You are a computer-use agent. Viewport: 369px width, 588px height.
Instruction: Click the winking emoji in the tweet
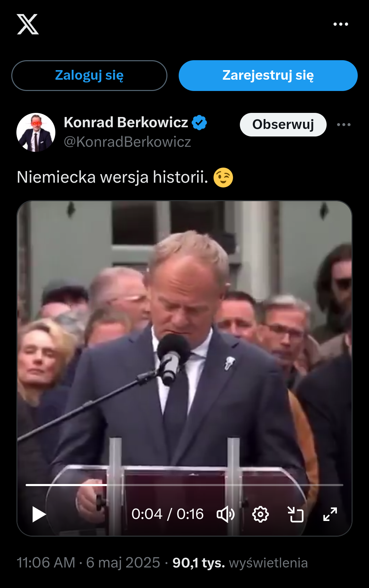(x=223, y=178)
